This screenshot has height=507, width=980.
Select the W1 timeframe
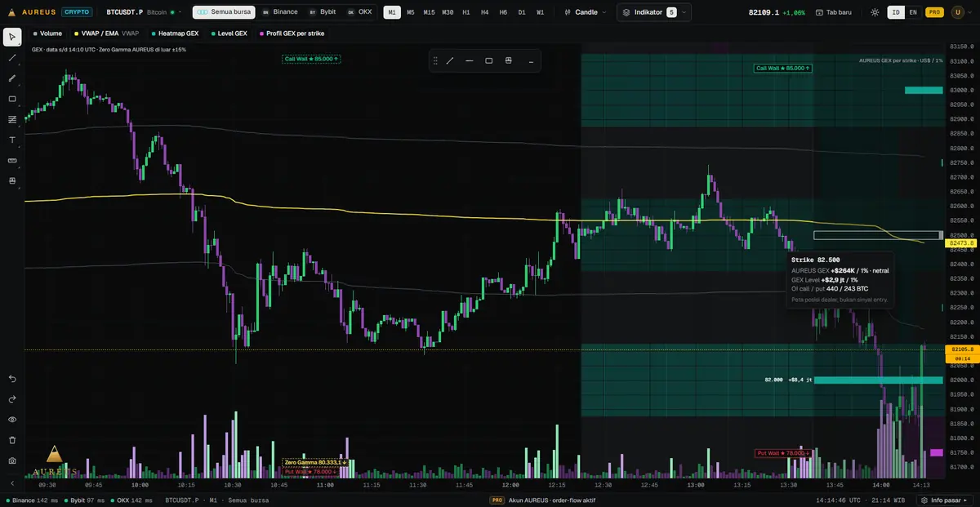point(541,12)
